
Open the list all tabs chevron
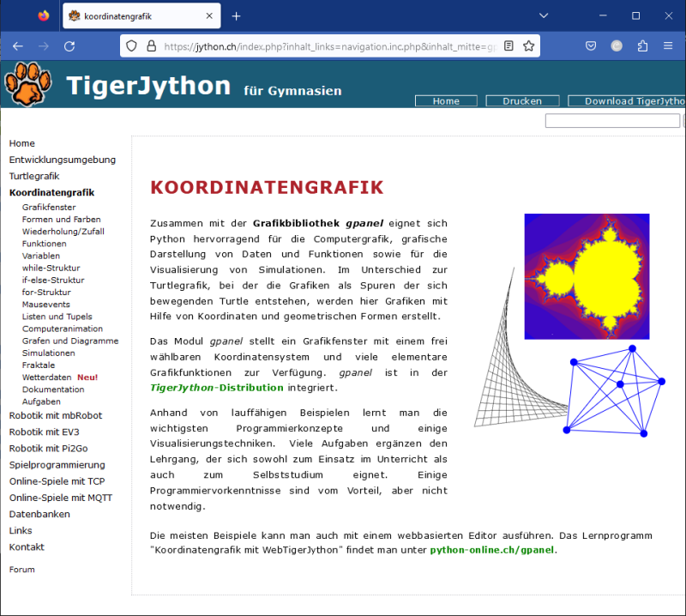(544, 15)
